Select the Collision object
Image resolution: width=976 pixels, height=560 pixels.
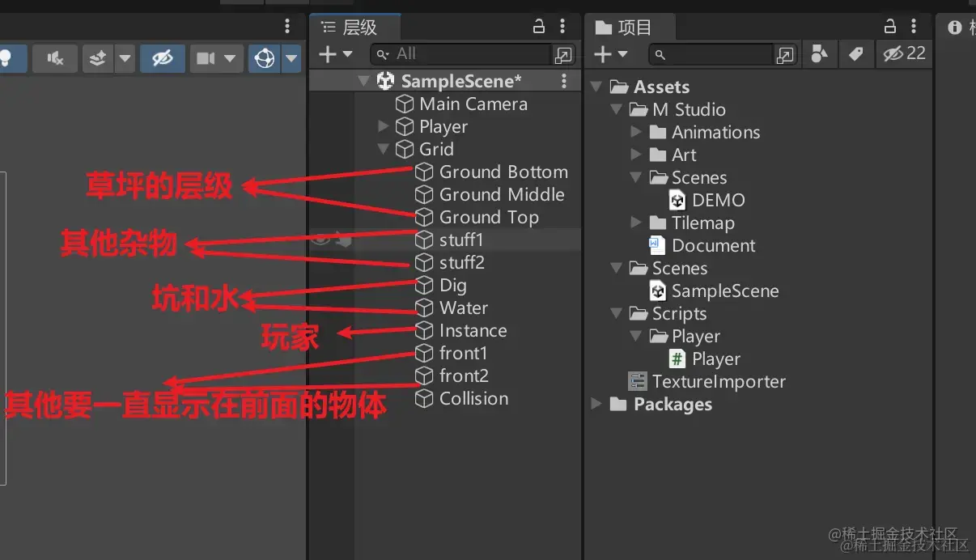[473, 398]
